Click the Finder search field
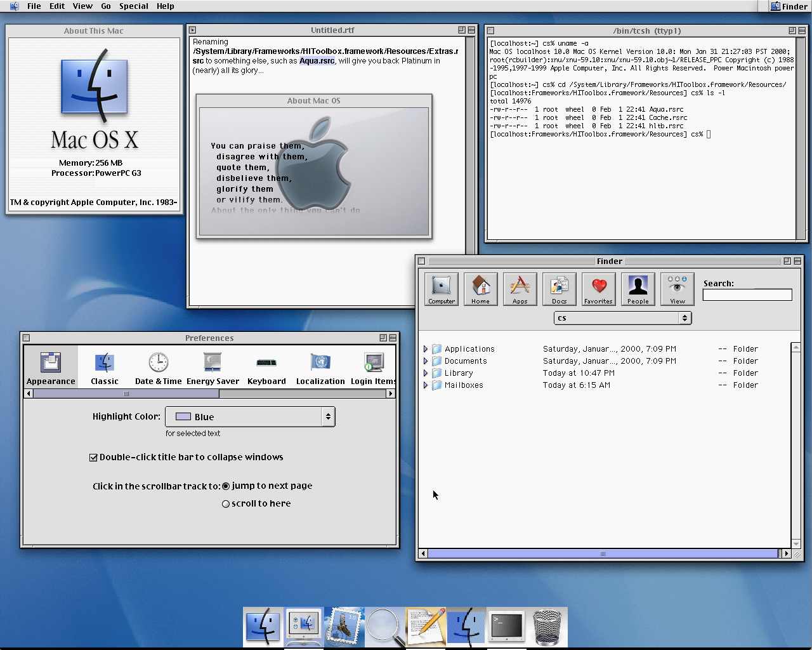Image resolution: width=812 pixels, height=650 pixels. click(x=747, y=295)
